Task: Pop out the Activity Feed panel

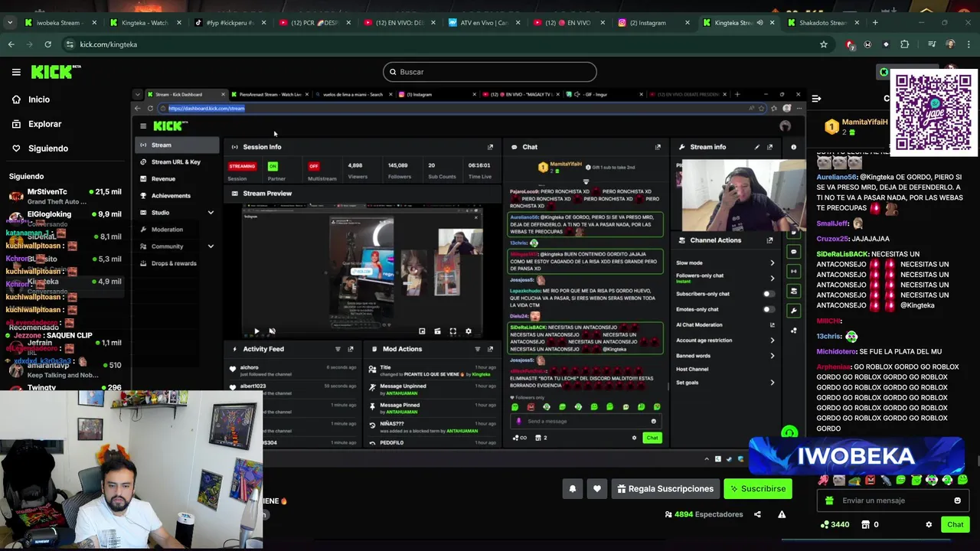Action: (x=351, y=349)
